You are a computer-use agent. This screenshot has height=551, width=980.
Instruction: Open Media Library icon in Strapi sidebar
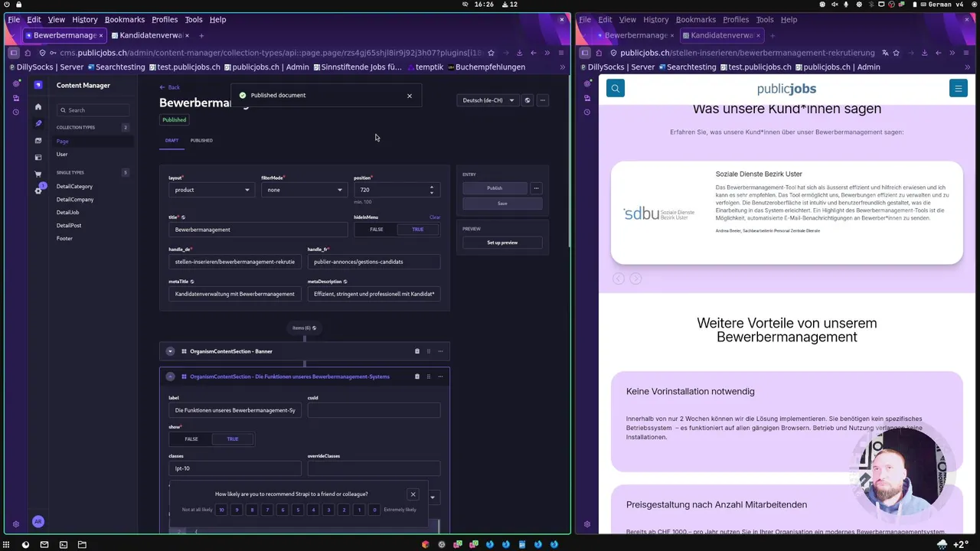tap(38, 141)
